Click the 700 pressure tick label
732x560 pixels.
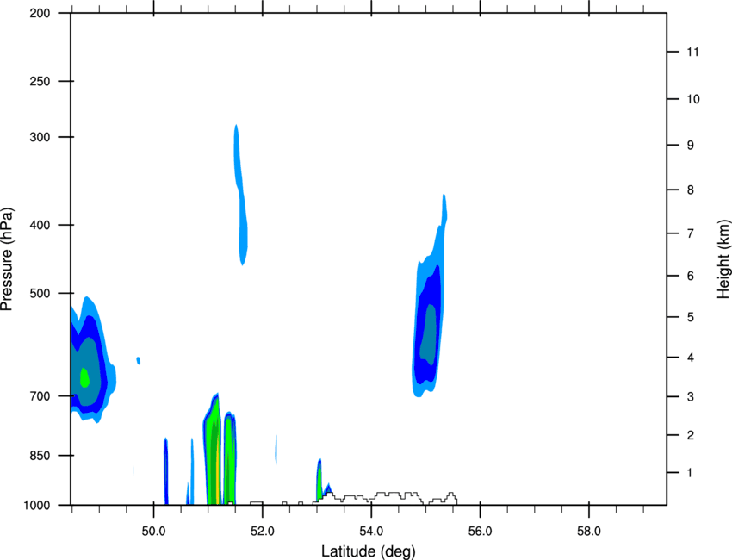40,396
